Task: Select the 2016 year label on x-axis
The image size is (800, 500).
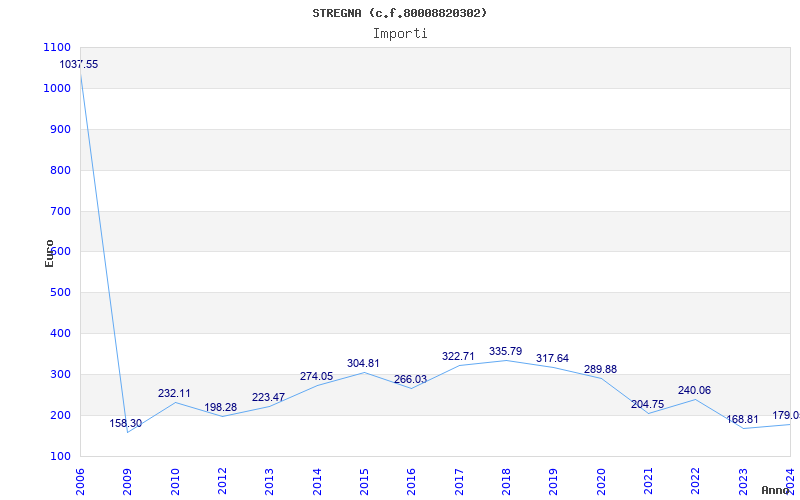Action: click(412, 482)
